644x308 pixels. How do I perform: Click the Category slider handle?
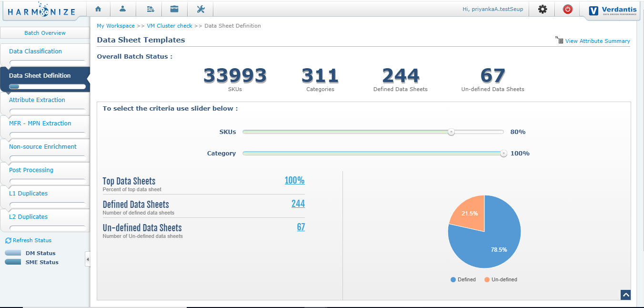coord(503,154)
